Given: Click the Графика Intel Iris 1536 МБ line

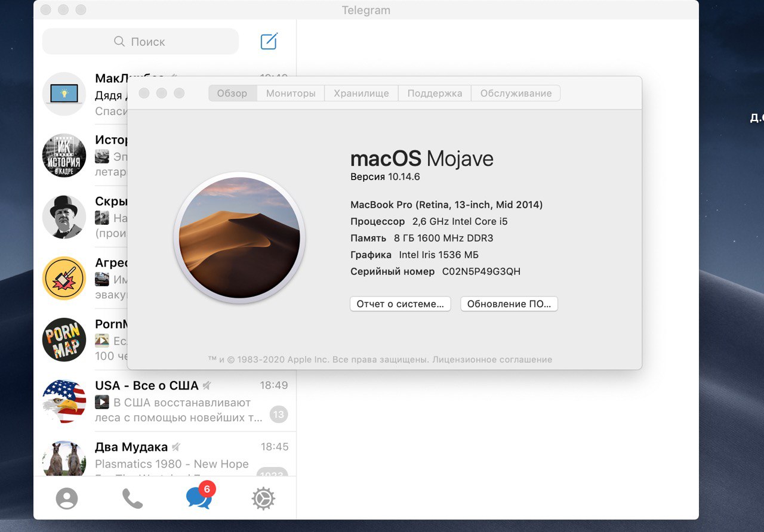Looking at the screenshot, I should point(415,255).
